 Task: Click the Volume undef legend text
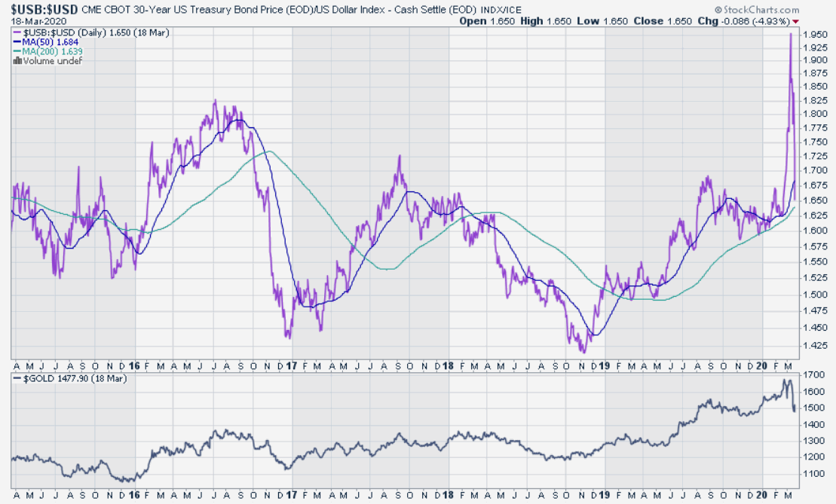(x=53, y=61)
